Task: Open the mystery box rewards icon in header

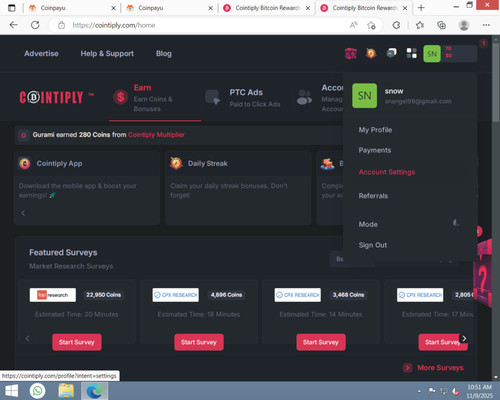Action: click(x=350, y=53)
